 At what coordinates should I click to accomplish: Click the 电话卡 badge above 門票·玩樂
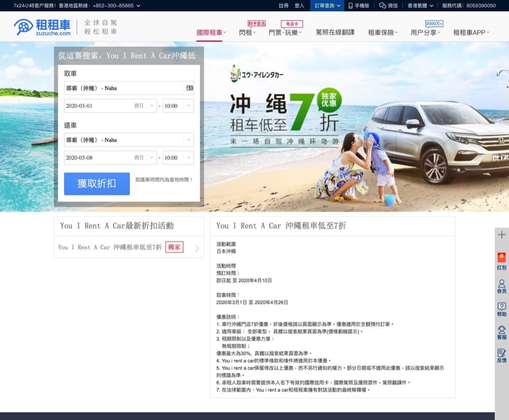tap(292, 24)
